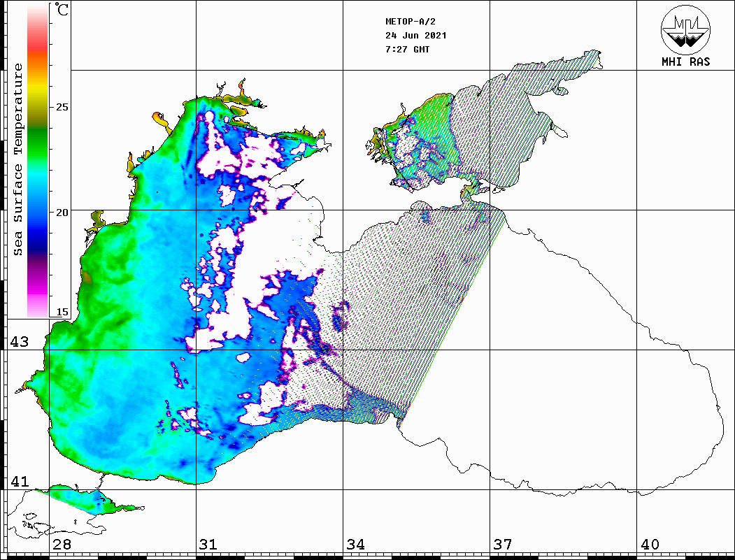Click the '24 Jun 2021' date text
The width and height of the screenshot is (735, 560).
coord(416,36)
